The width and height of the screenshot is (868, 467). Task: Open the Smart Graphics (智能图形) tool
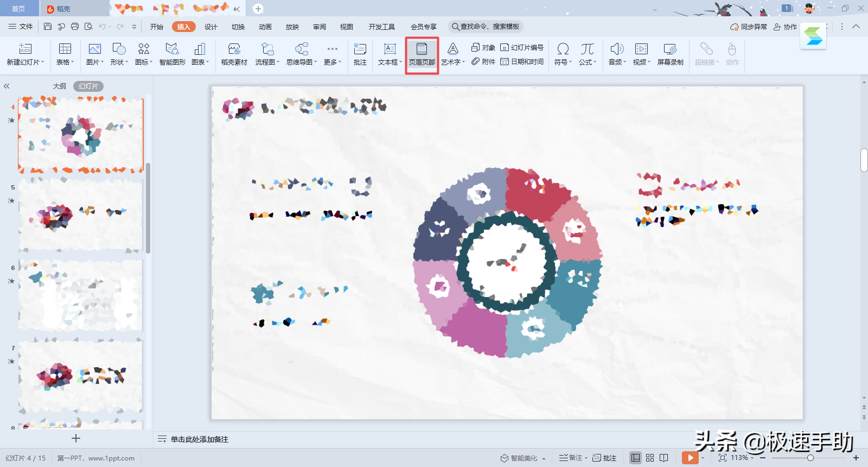click(172, 54)
